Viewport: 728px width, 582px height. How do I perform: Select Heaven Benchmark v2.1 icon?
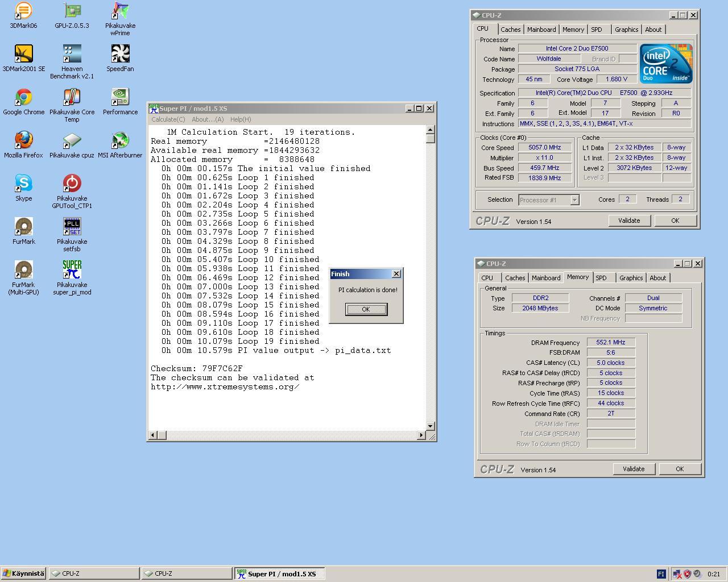(x=72, y=62)
